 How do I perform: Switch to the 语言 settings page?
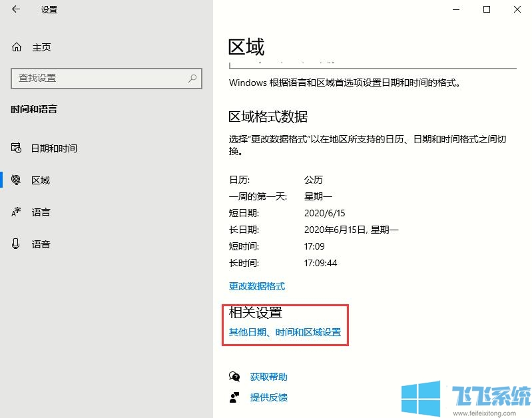click(41, 212)
